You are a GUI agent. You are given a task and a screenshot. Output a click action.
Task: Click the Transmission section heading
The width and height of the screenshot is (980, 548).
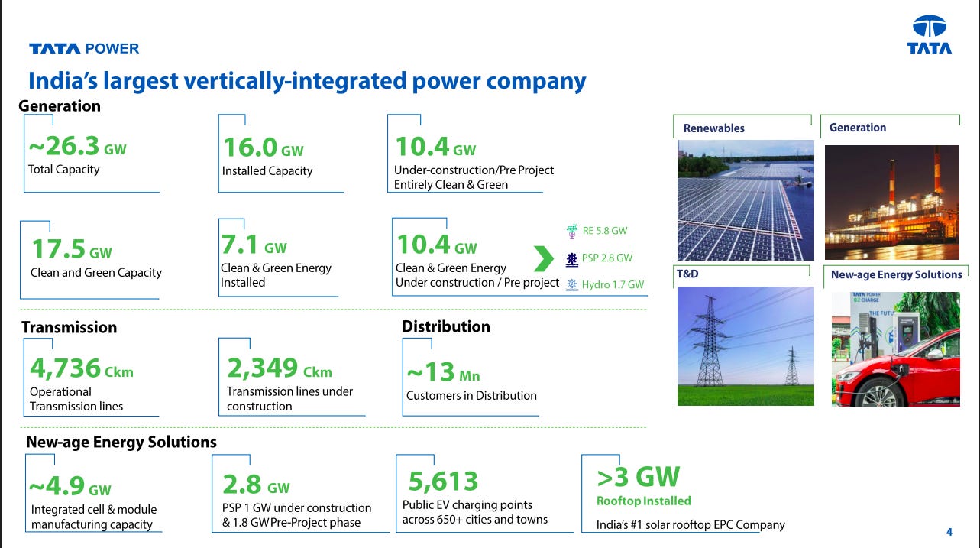click(x=70, y=327)
